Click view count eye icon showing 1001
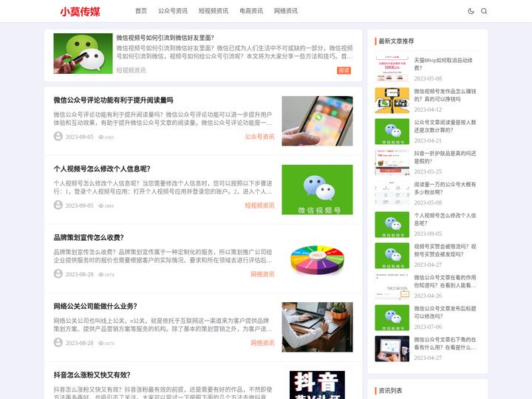Image resolution: width=532 pixels, height=399 pixels. [100, 205]
